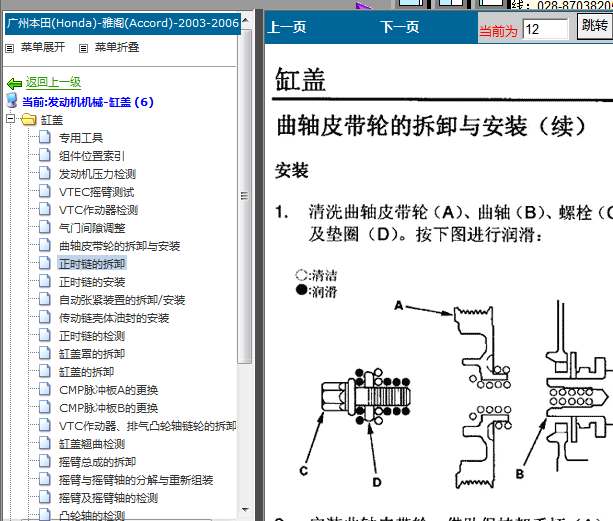Click the page icon beside VTEC摇臂测试
Image resolution: width=613 pixels, height=521 pixels.
click(x=45, y=191)
